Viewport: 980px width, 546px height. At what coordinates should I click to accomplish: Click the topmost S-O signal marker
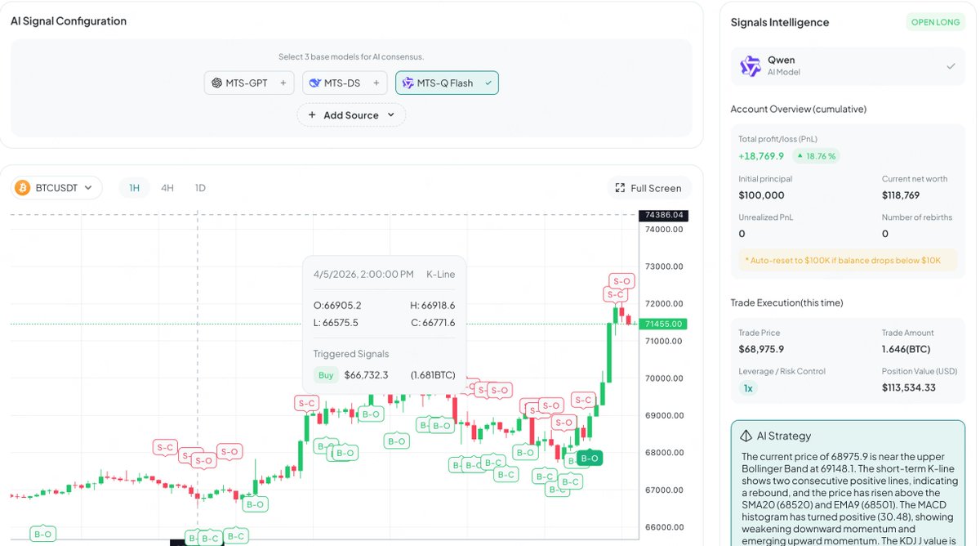point(621,281)
